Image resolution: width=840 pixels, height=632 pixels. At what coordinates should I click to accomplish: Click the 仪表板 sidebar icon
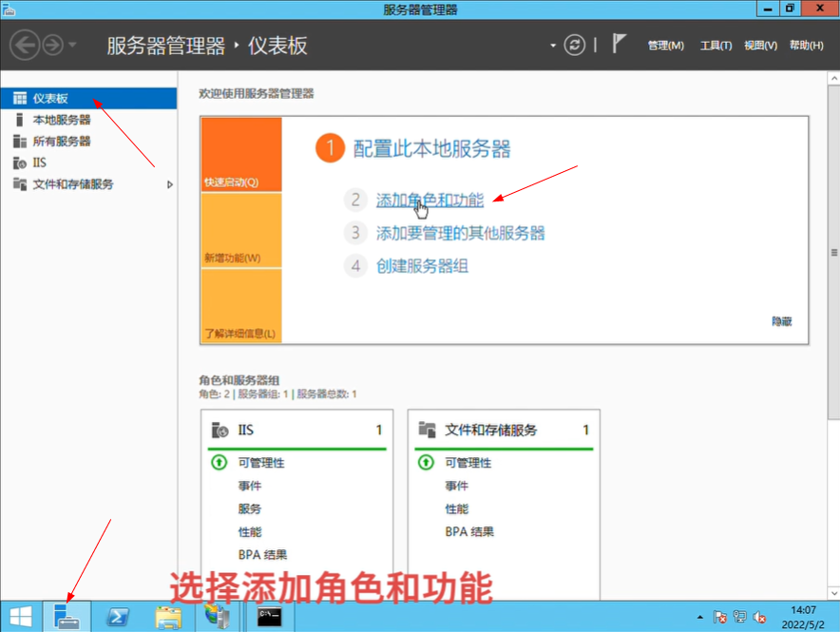click(x=20, y=99)
